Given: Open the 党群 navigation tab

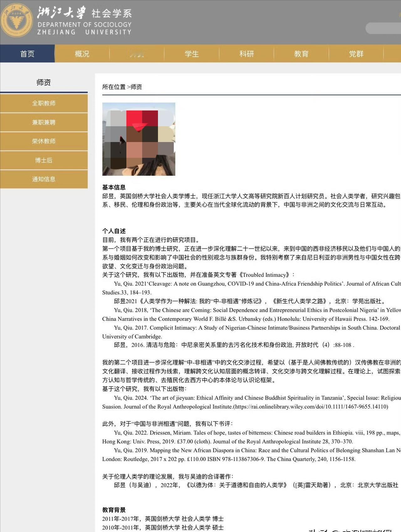Looking at the screenshot, I should point(356,54).
